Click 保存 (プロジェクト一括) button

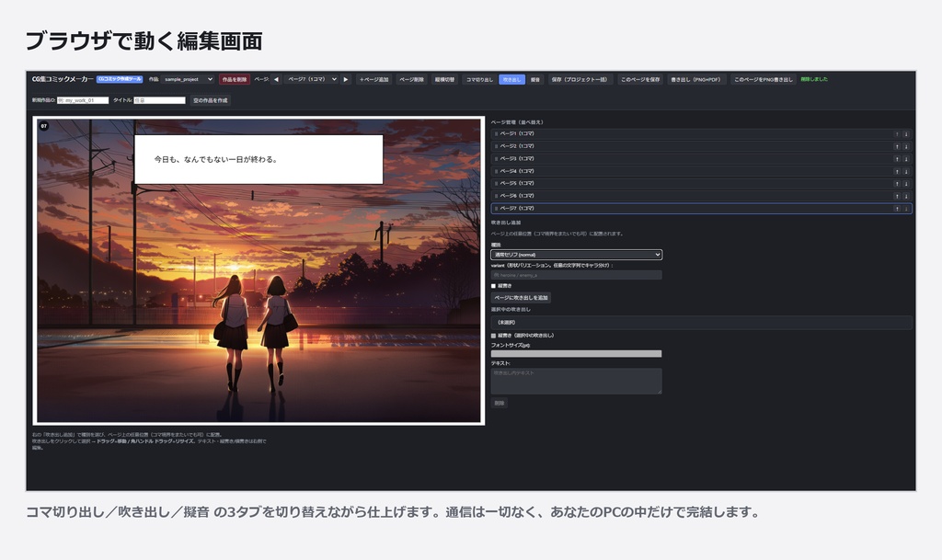tap(580, 79)
